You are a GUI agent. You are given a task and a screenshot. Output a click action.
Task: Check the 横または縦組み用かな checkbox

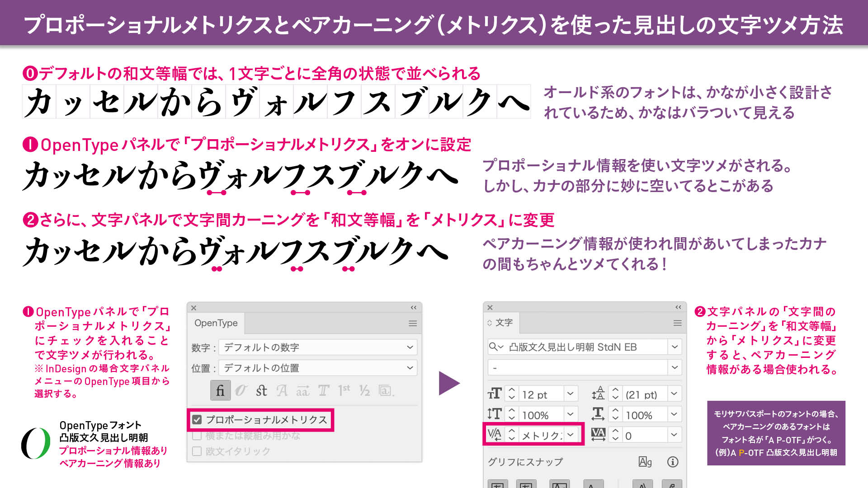pyautogui.click(x=197, y=436)
